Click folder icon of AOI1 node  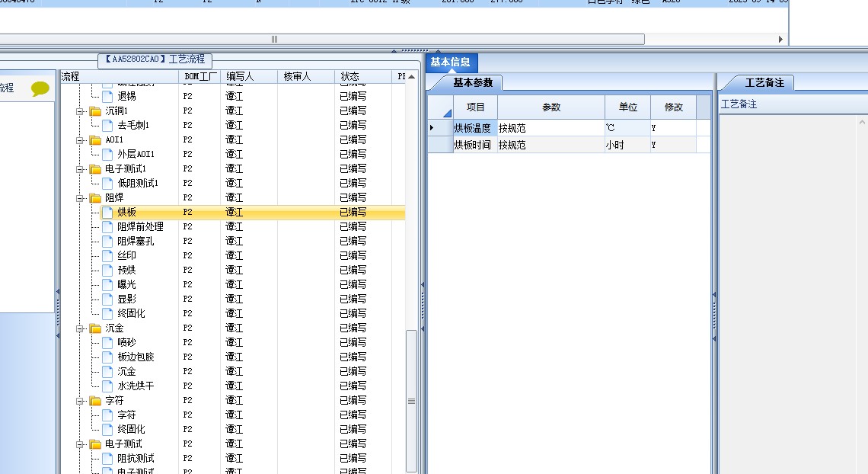95,140
